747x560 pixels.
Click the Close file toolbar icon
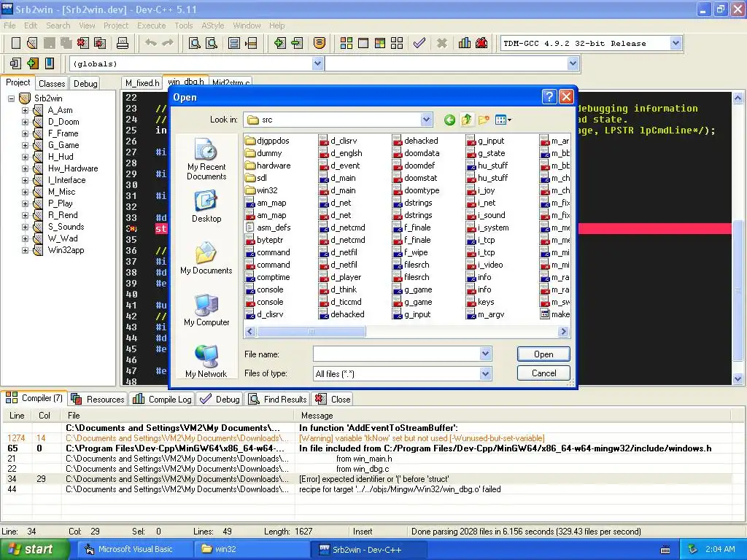83,43
